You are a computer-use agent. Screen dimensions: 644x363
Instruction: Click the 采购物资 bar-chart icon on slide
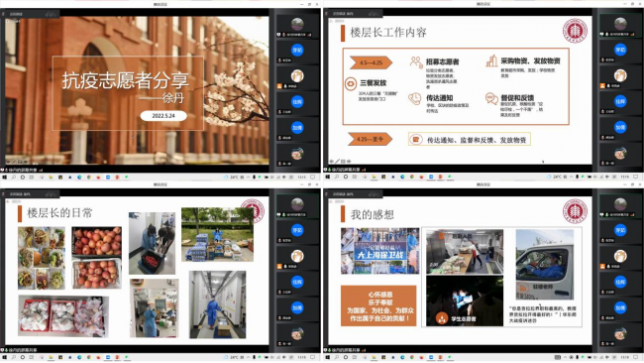(491, 60)
